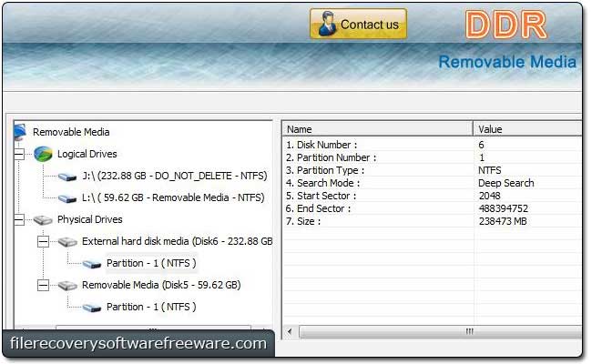Click the '4. Search Mode :' row
The image size is (592, 364).
point(433,183)
